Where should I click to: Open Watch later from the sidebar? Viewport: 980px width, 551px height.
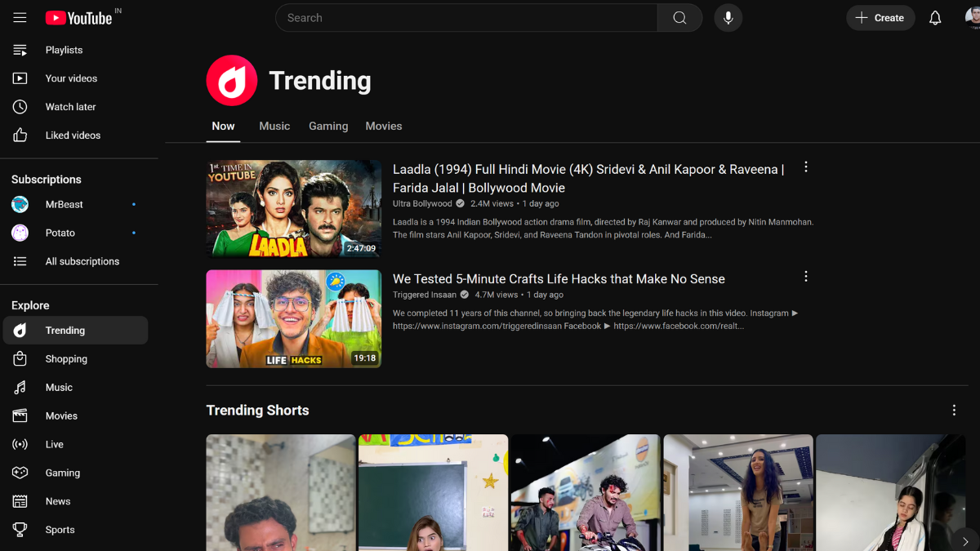click(x=70, y=107)
